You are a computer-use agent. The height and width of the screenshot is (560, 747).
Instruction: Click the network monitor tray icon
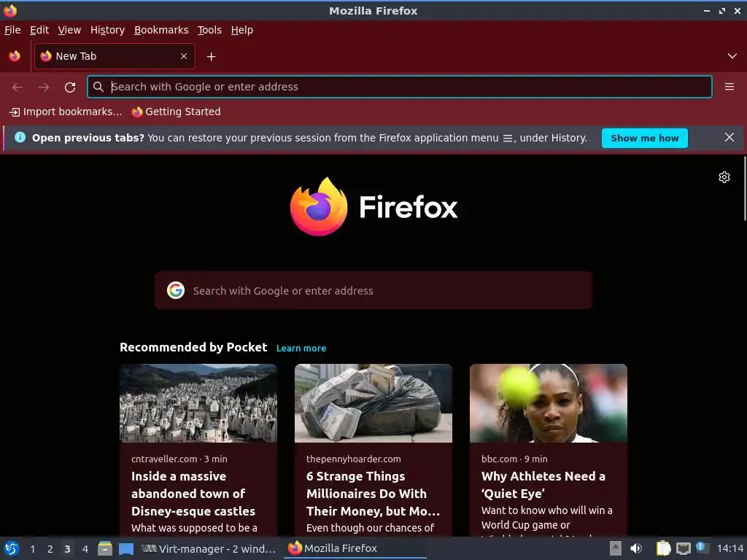(x=683, y=548)
